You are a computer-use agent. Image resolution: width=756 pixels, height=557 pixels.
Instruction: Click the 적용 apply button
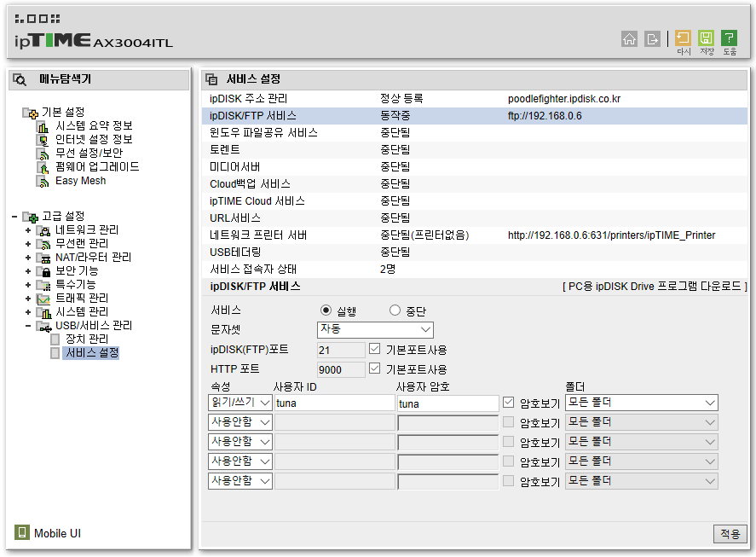click(x=730, y=534)
